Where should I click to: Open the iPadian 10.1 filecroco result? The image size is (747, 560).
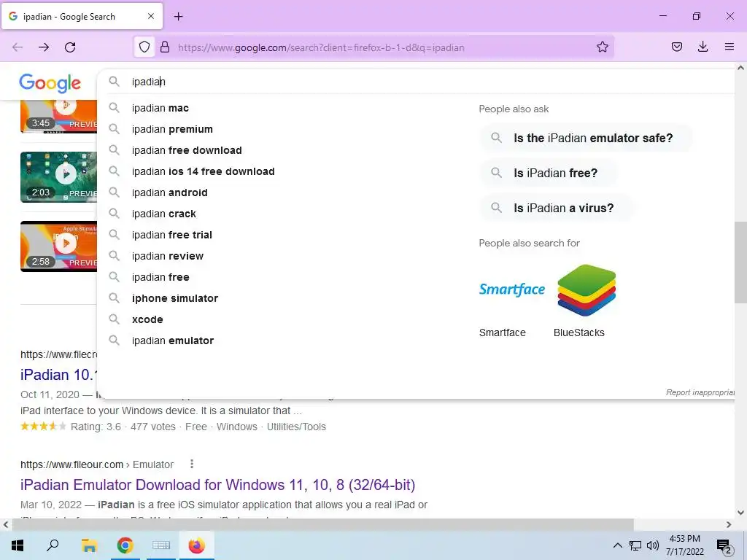click(x=58, y=375)
